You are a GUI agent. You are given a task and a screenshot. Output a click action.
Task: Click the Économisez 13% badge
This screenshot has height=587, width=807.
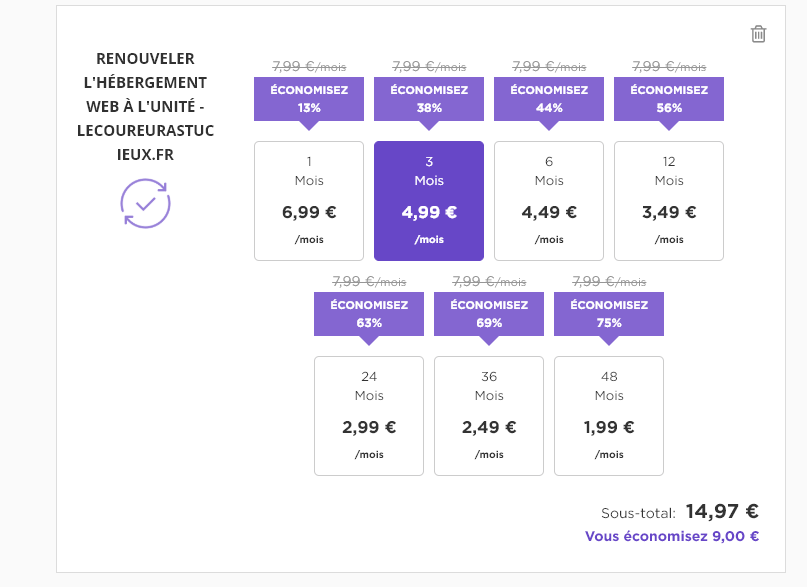(x=309, y=99)
